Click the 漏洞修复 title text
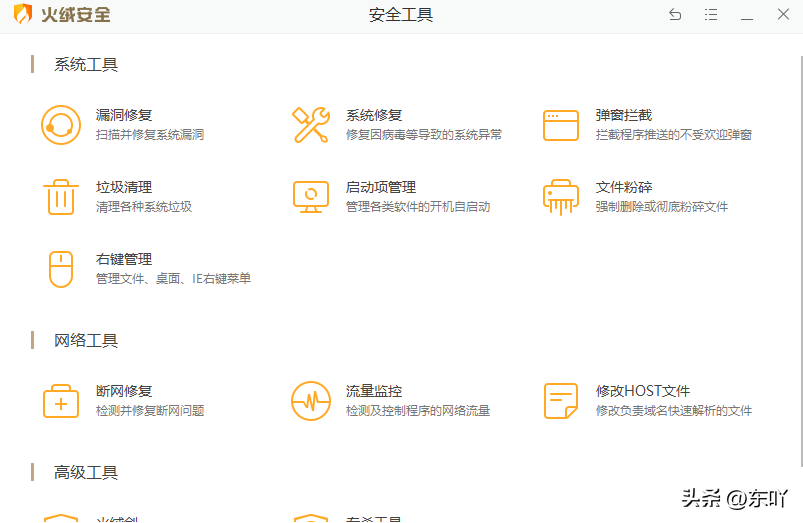Image resolution: width=803 pixels, height=523 pixels. coord(124,115)
